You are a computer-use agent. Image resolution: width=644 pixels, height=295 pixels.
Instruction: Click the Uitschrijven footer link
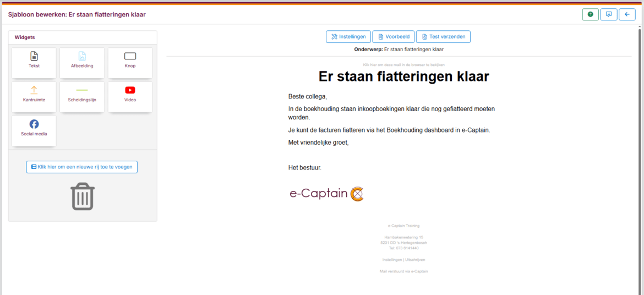tap(415, 260)
